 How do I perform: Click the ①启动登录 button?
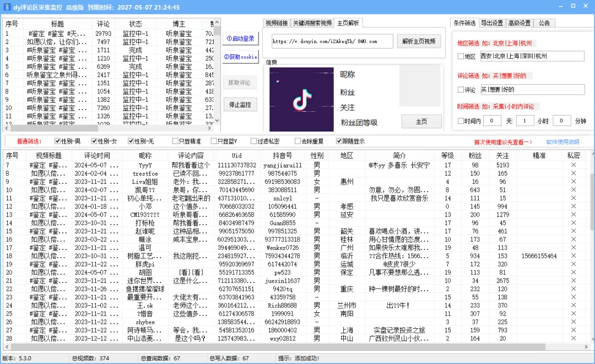click(x=240, y=39)
